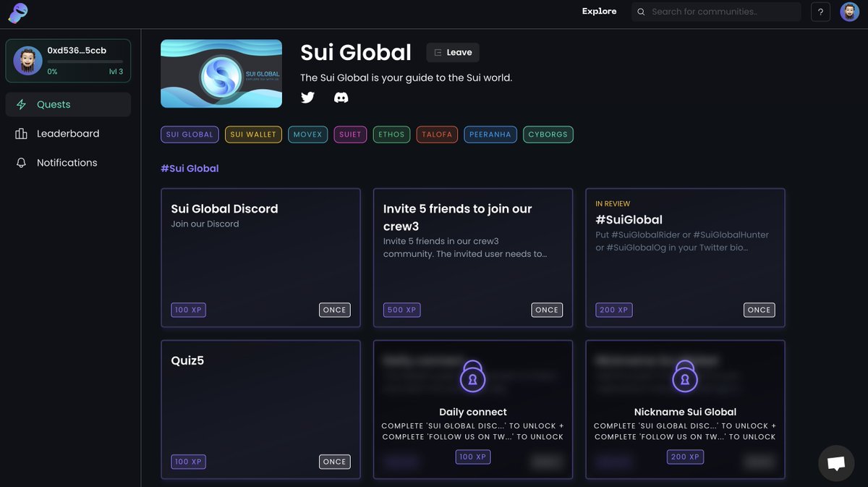This screenshot has height=487, width=868.
Task: Leave the Sui Global community
Action: 453,52
